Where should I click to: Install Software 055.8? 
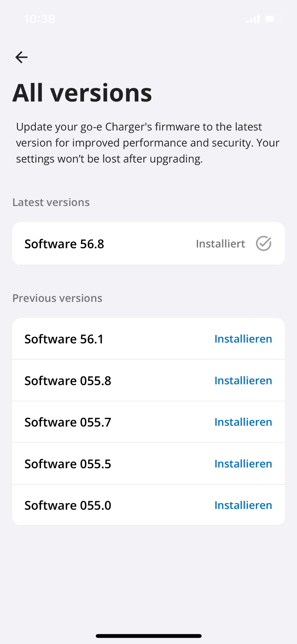tap(243, 380)
